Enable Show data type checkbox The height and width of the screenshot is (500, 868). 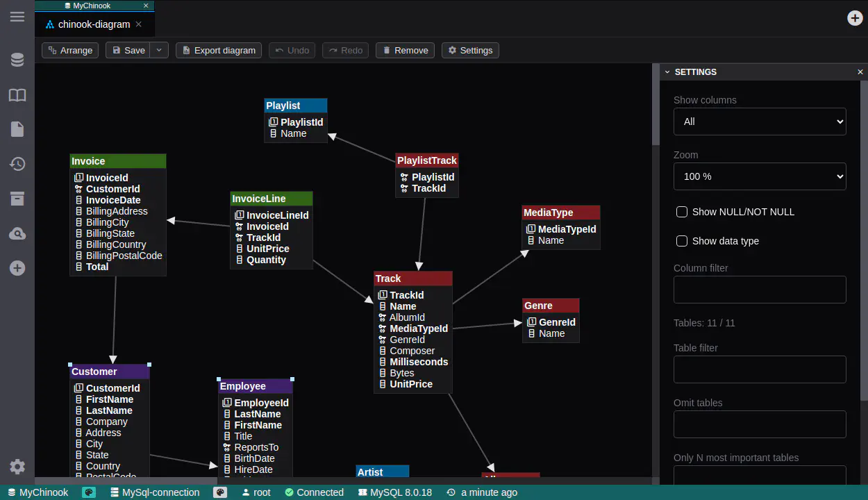682,241
